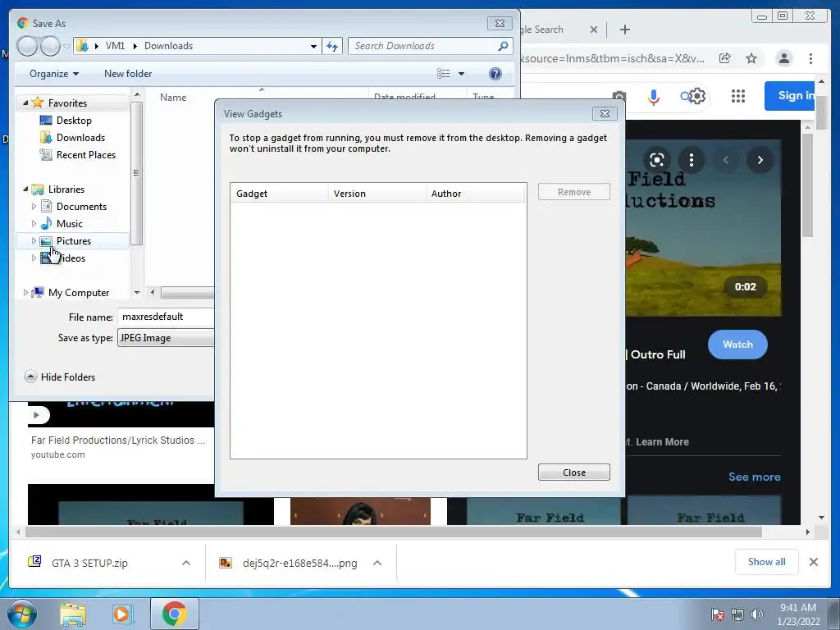The width and height of the screenshot is (840, 630).
Task: Click the Sign in button on Google
Action: point(790,96)
